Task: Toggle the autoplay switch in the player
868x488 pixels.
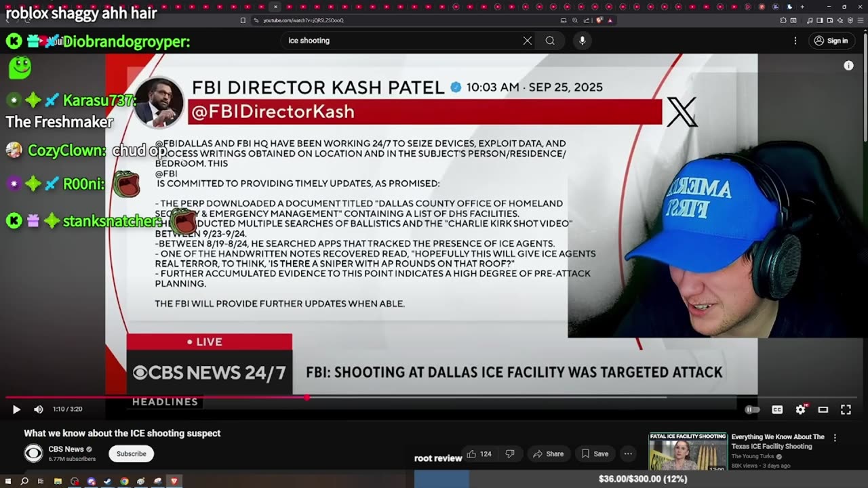Action: coord(752,409)
